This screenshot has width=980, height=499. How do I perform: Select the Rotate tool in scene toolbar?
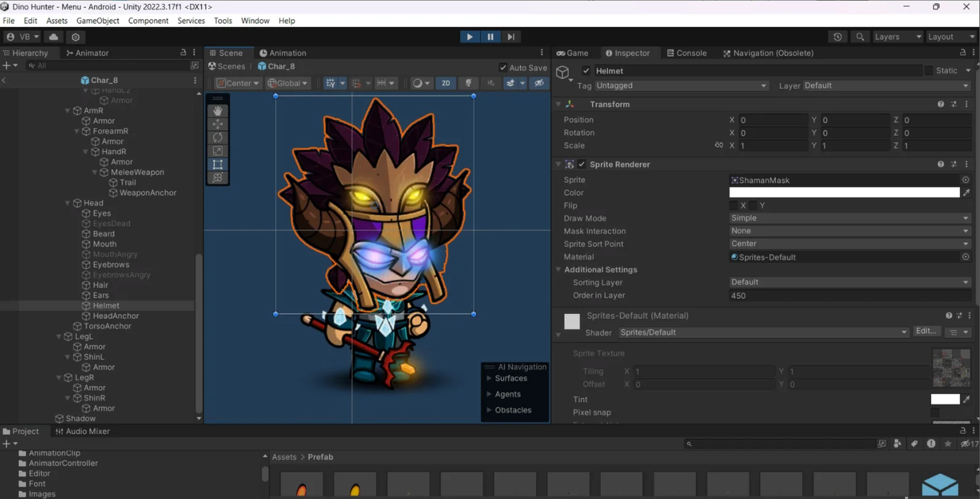click(217, 137)
